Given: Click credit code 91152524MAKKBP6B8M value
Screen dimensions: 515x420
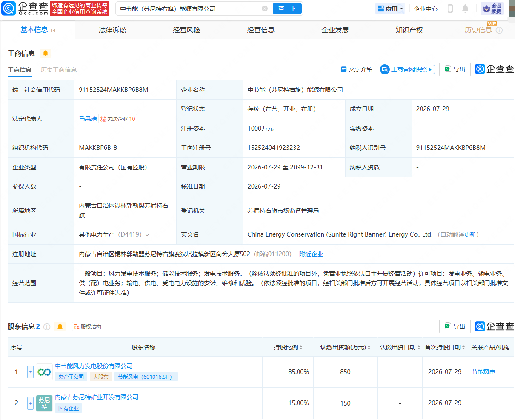Looking at the screenshot, I should coord(114,90).
